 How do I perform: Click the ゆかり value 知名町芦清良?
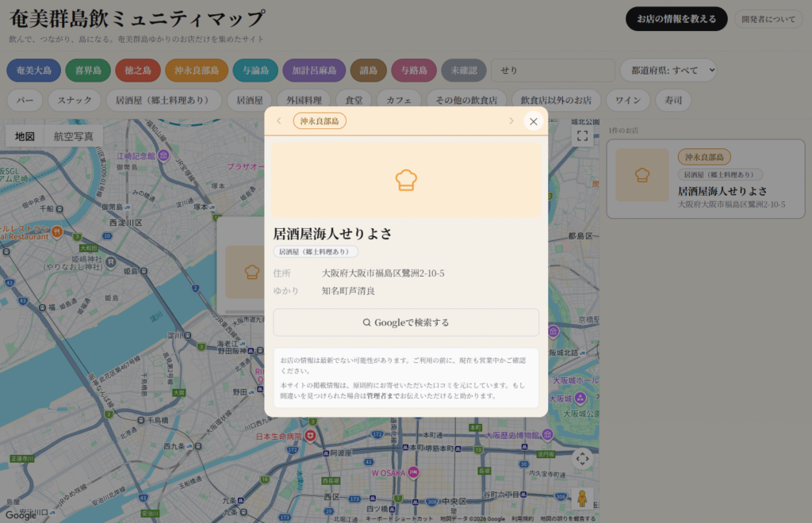tap(348, 291)
